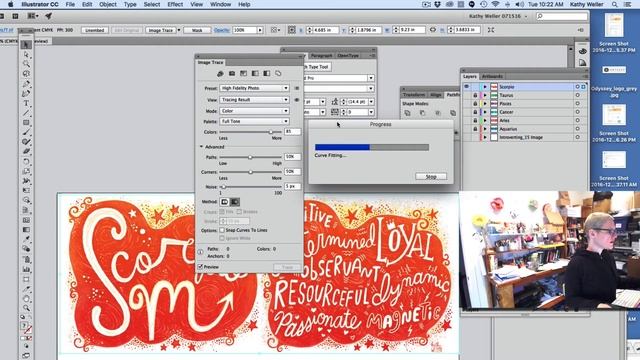
Task: Select the Eyedropper tool
Action: [26, 240]
